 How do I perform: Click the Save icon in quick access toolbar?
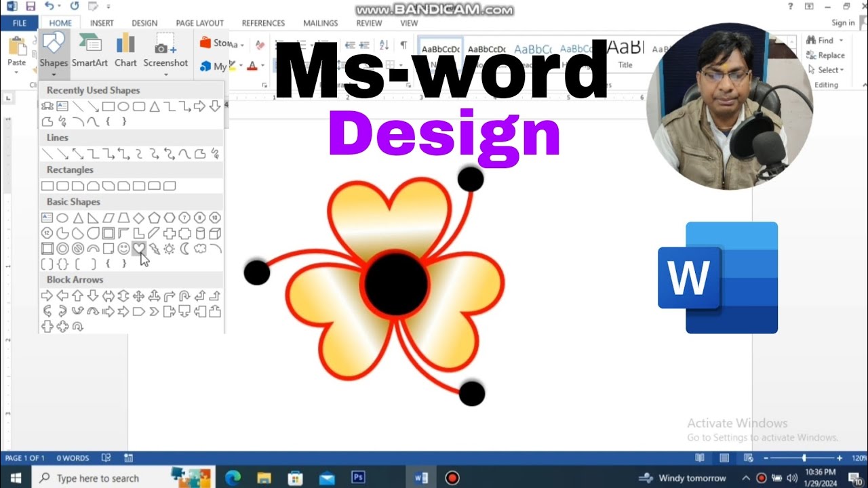pos(30,6)
